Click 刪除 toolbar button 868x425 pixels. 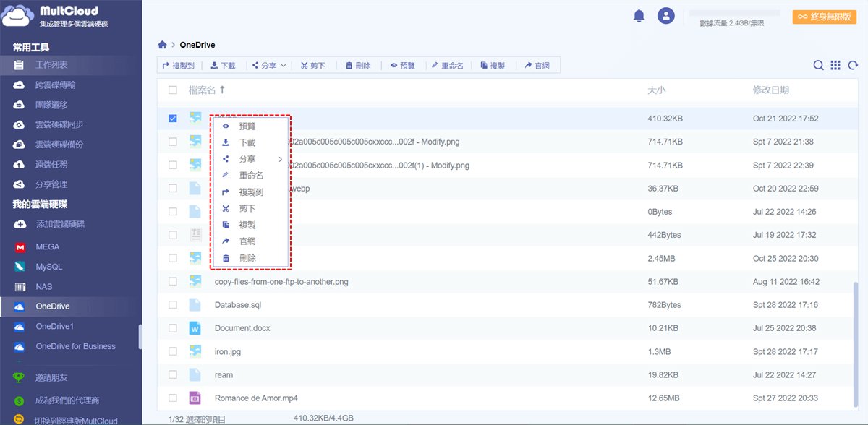[358, 66]
